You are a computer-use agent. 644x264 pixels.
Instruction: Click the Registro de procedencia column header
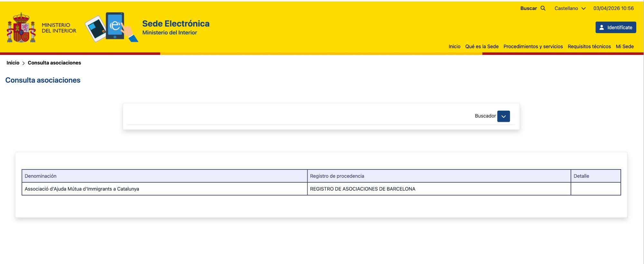click(x=337, y=176)
